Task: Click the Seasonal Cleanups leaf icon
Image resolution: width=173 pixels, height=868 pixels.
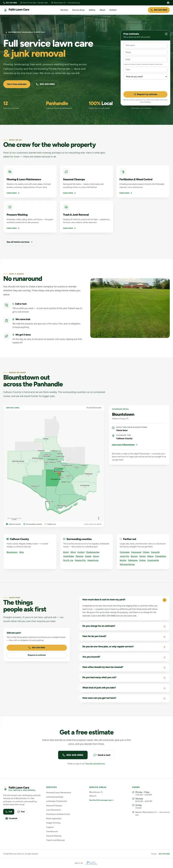Action: click(66, 172)
